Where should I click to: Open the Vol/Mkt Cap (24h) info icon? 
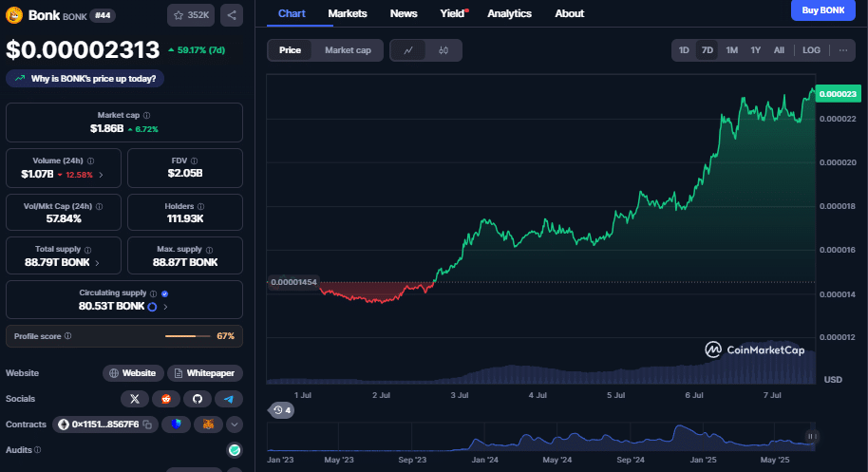pyautogui.click(x=99, y=206)
